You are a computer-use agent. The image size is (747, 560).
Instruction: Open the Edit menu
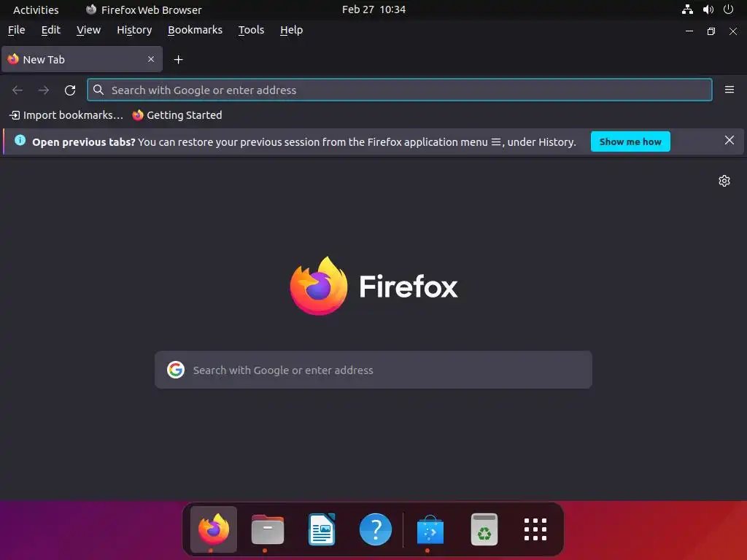[x=50, y=30]
